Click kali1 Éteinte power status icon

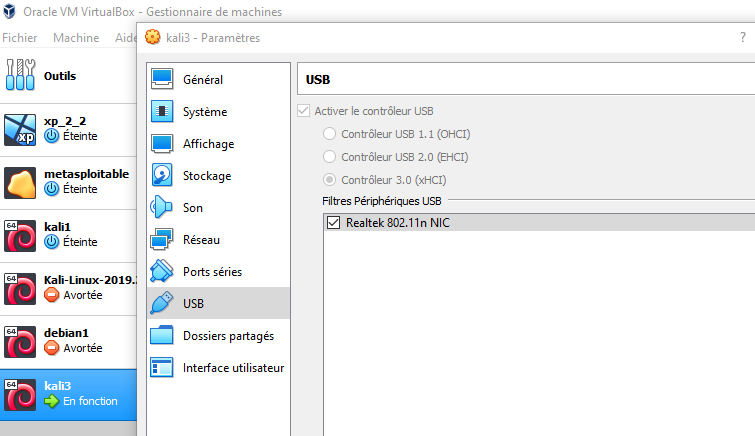pyautogui.click(x=52, y=242)
